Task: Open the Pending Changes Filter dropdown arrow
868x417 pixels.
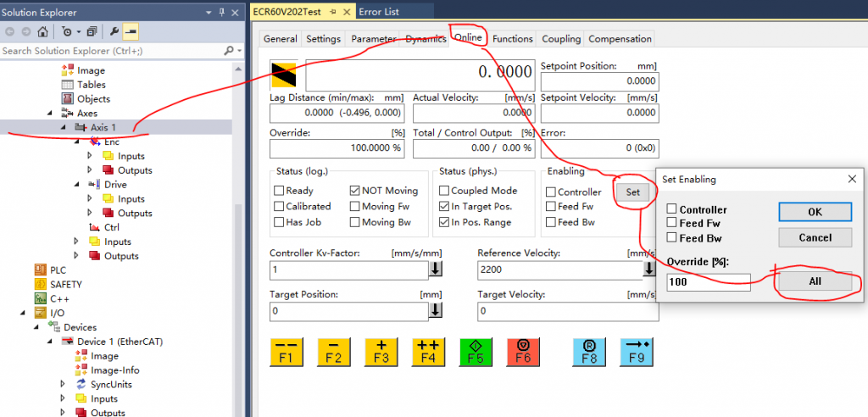Action: tap(79, 32)
